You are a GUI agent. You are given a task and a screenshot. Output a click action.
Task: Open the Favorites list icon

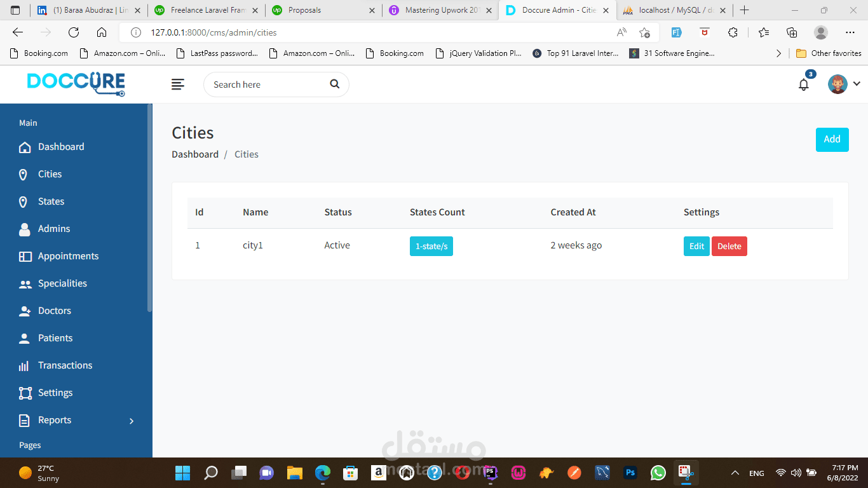click(764, 32)
